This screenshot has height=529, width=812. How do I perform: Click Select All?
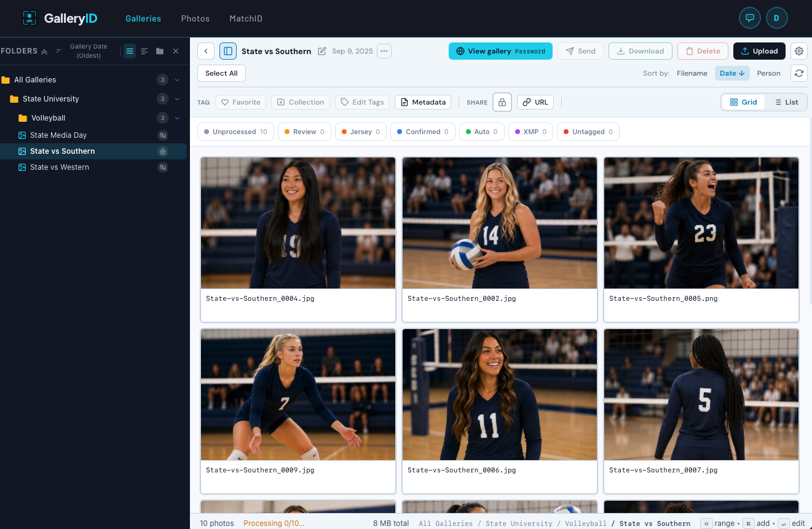pos(221,73)
